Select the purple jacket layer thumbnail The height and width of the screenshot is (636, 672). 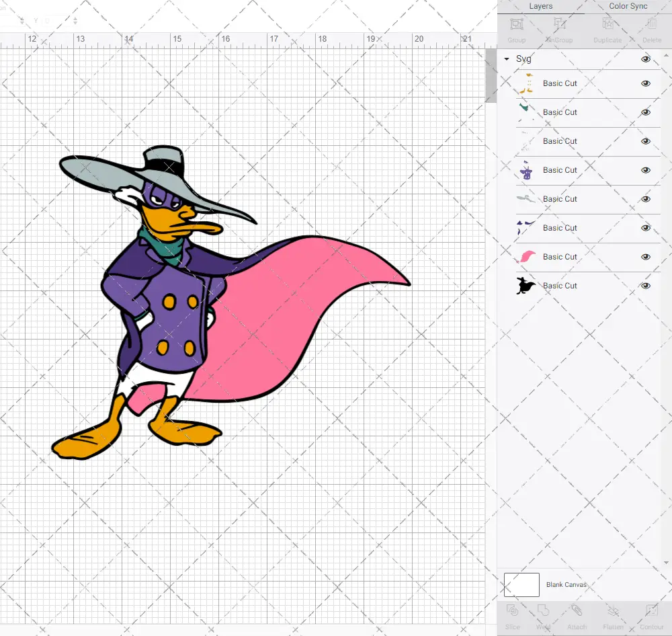526,170
